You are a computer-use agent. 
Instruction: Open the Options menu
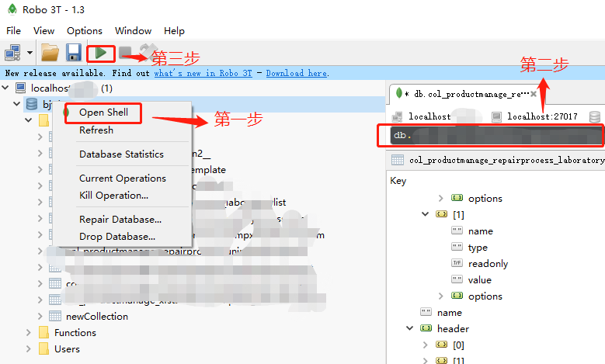85,31
